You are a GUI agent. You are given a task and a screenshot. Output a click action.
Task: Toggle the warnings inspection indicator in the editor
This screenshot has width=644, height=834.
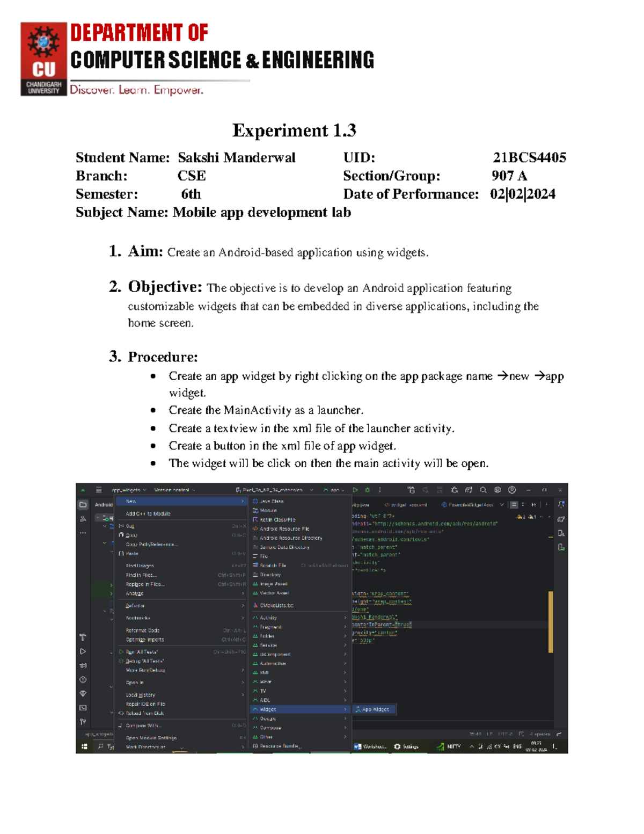519,517
